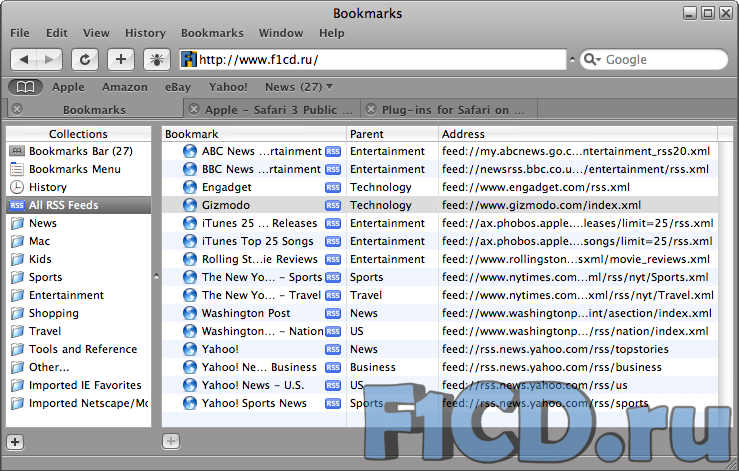Open the eBay bookmark link

pyautogui.click(x=178, y=87)
